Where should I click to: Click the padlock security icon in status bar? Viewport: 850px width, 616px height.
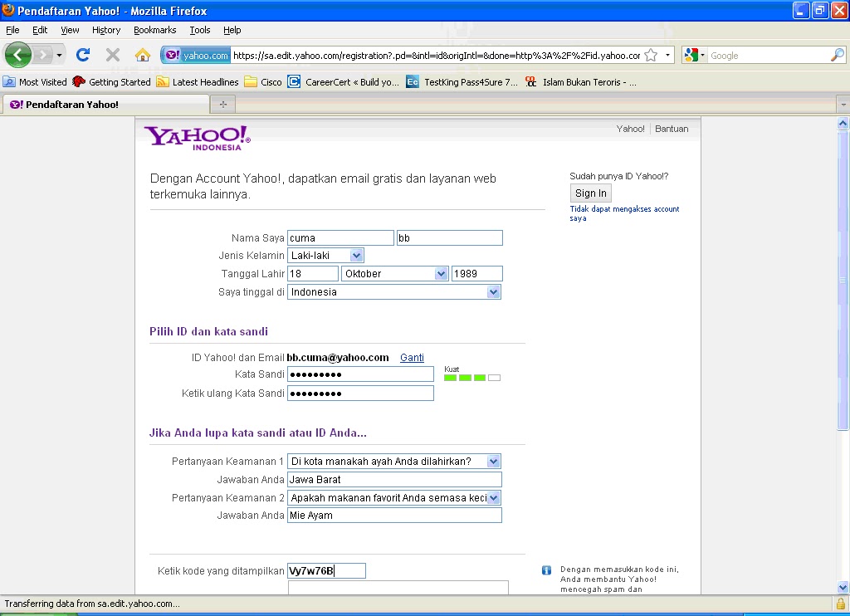click(x=840, y=604)
